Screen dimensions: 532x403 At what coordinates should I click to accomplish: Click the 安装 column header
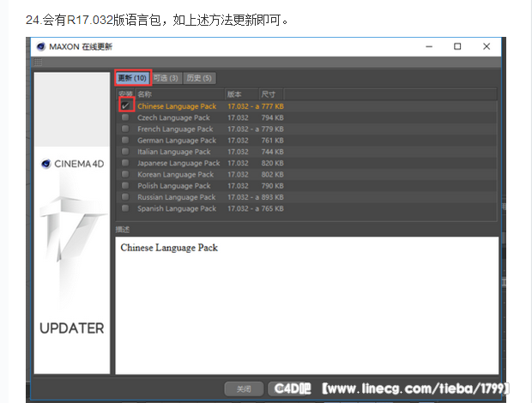click(x=126, y=93)
